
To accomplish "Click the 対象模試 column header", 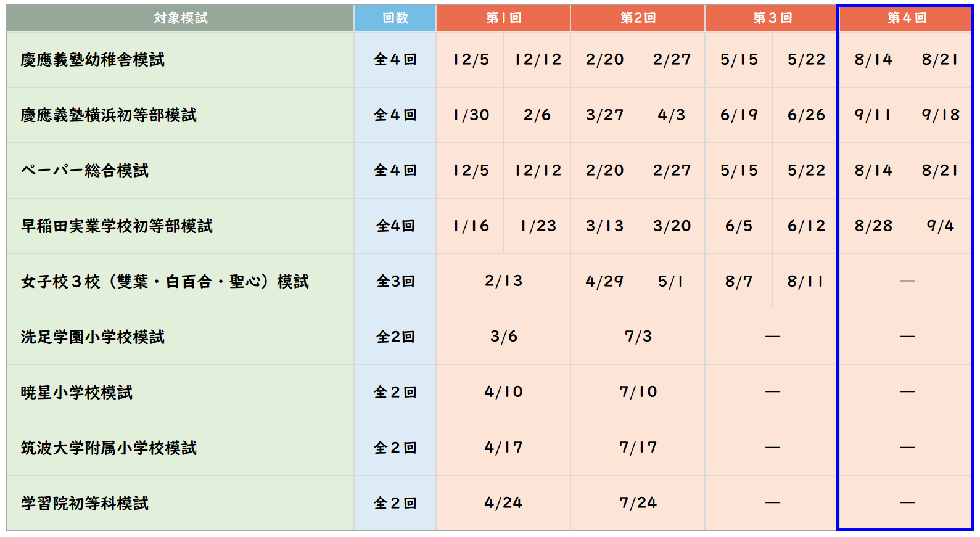I will click(x=180, y=18).
